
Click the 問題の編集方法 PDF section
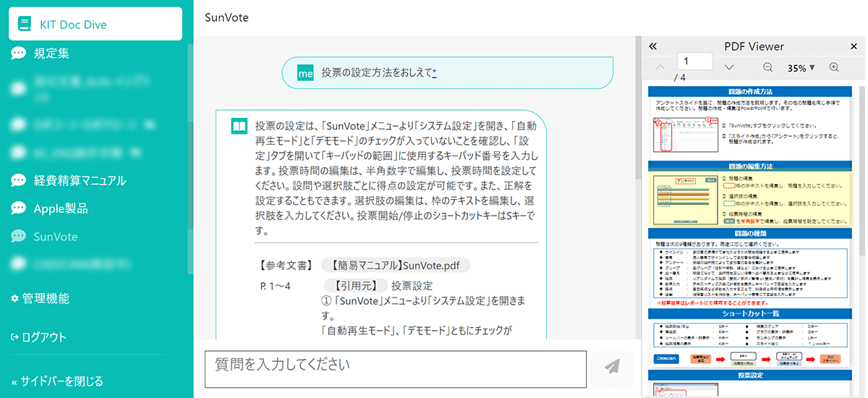tap(750, 166)
